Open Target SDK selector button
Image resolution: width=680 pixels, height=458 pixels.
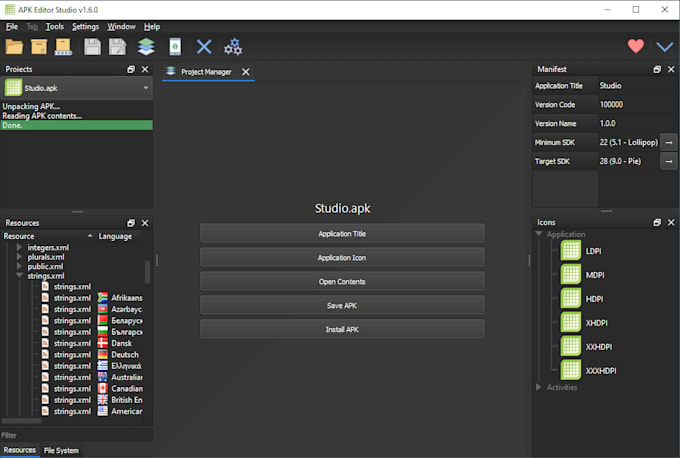[669, 161]
